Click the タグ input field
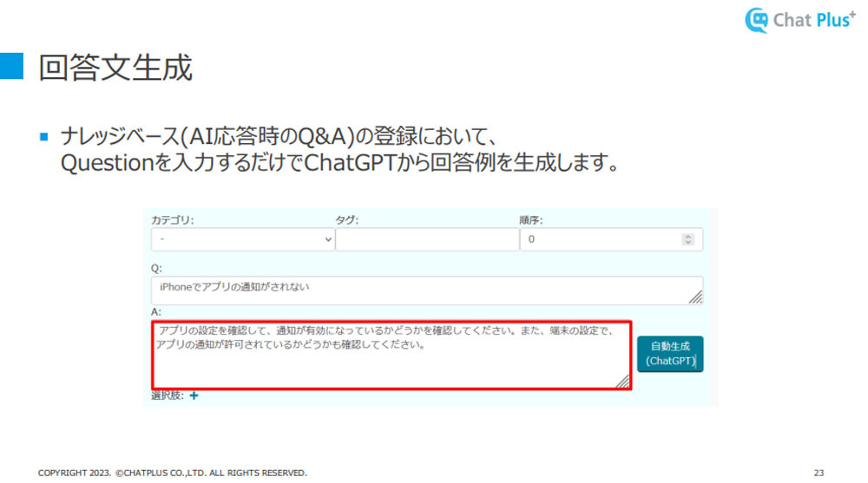 tap(427, 239)
